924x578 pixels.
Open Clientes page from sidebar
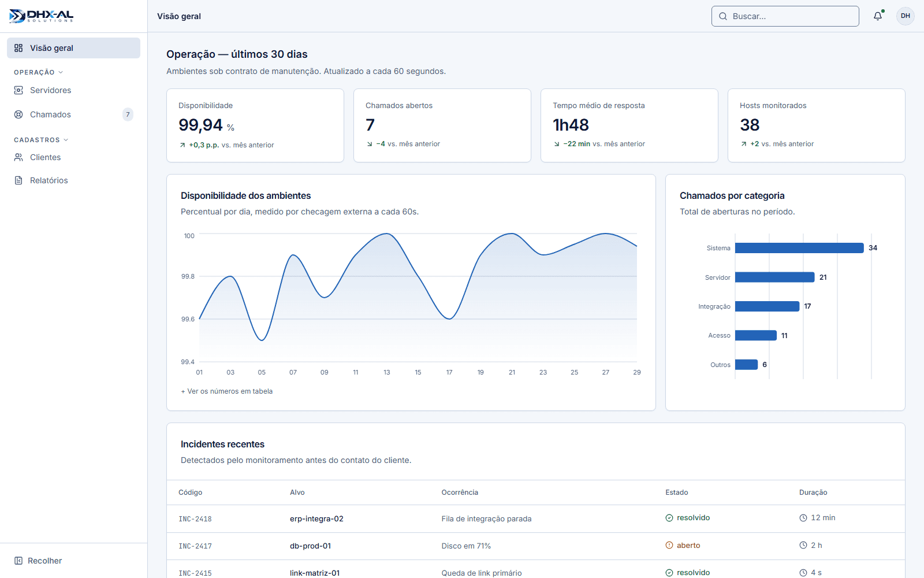[73, 157]
